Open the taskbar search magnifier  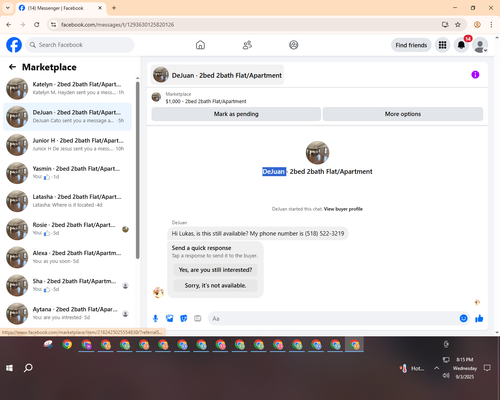point(28,368)
